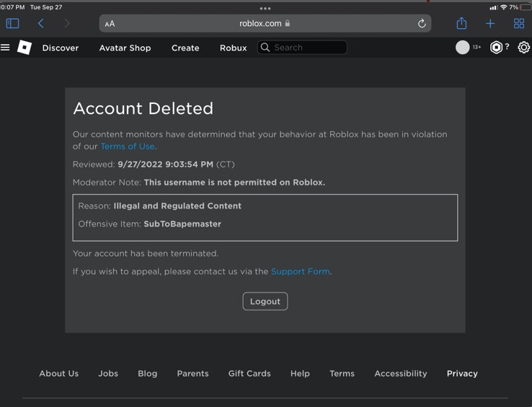Open the Safari share sheet icon

tap(461, 23)
